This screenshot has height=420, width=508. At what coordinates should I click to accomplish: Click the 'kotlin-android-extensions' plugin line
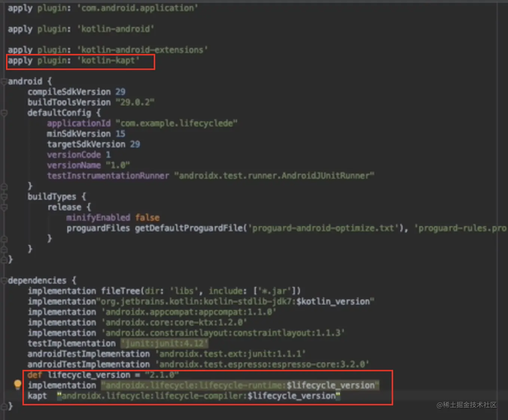pos(108,50)
